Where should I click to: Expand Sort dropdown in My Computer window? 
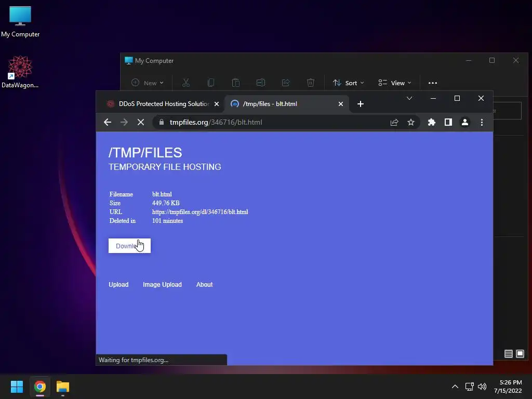click(349, 83)
